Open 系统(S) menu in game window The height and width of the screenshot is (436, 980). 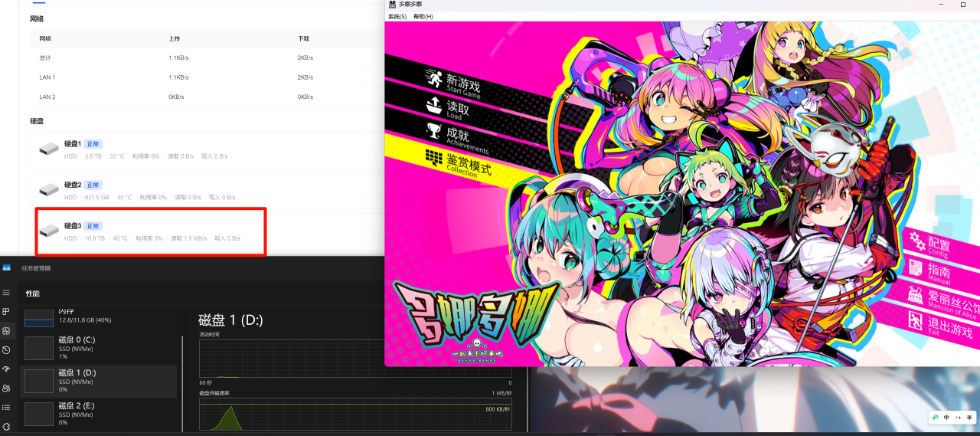397,16
